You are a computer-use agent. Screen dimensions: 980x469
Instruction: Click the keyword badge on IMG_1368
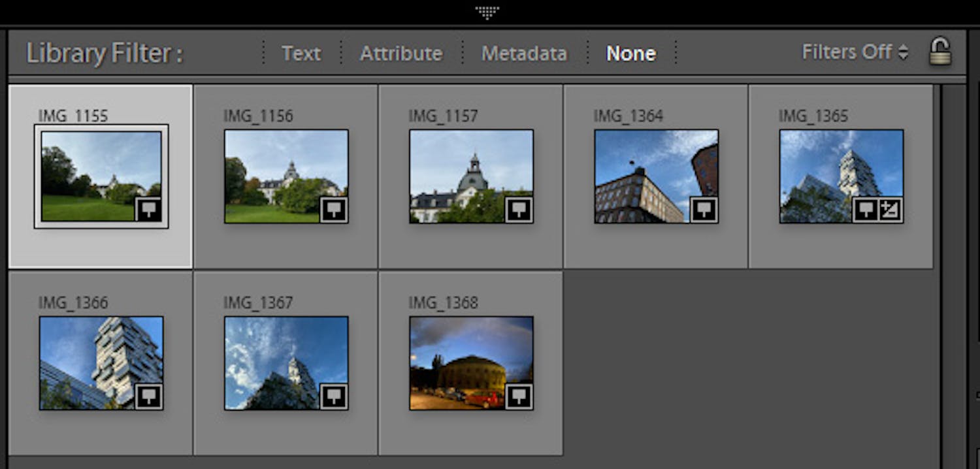click(520, 396)
